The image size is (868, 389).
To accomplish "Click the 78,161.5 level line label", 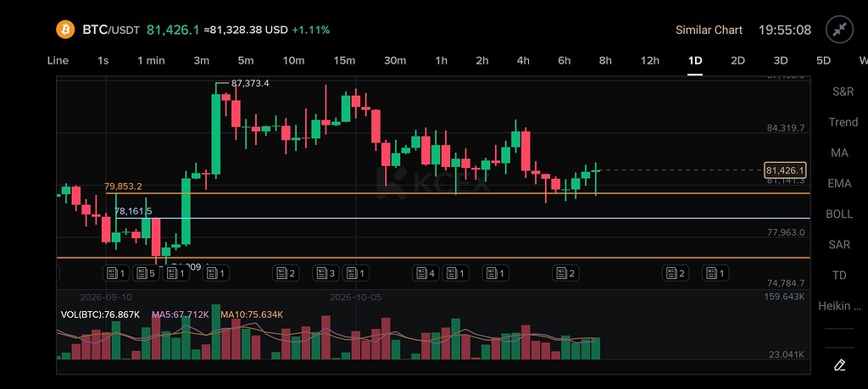I will coord(133,211).
